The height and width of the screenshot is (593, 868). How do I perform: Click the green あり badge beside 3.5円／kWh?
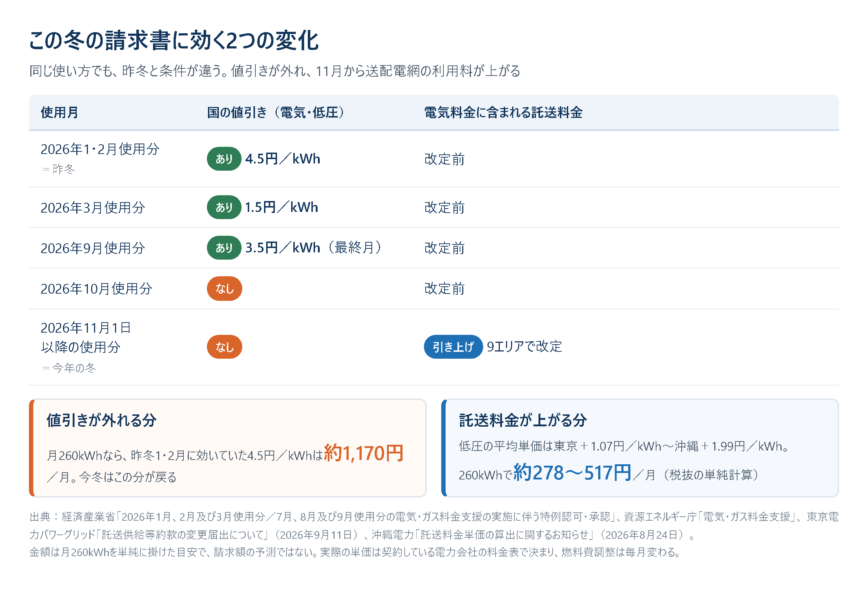(224, 248)
